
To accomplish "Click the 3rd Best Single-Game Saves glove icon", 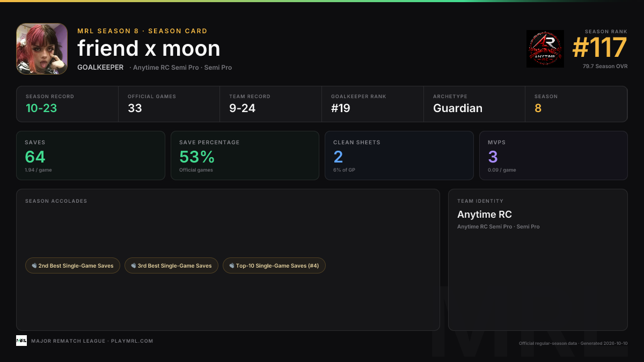I will tap(134, 265).
